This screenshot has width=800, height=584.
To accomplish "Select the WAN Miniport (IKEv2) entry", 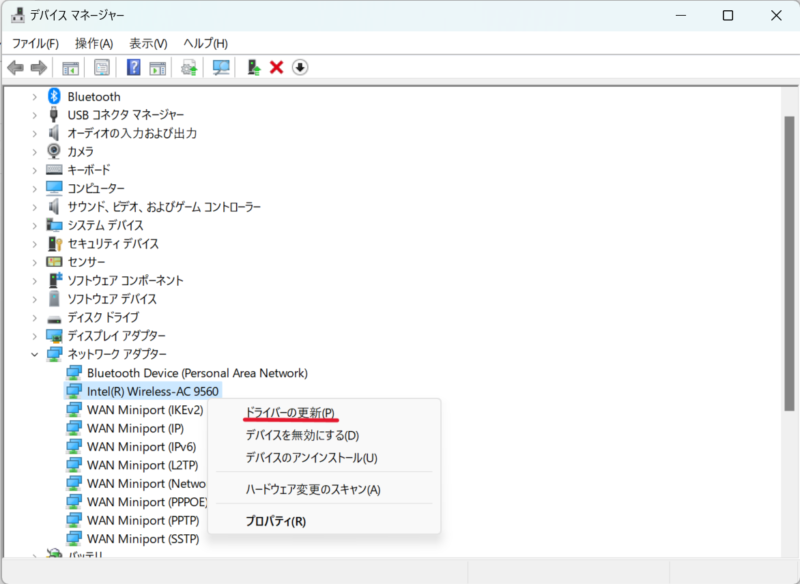I will coord(145,410).
